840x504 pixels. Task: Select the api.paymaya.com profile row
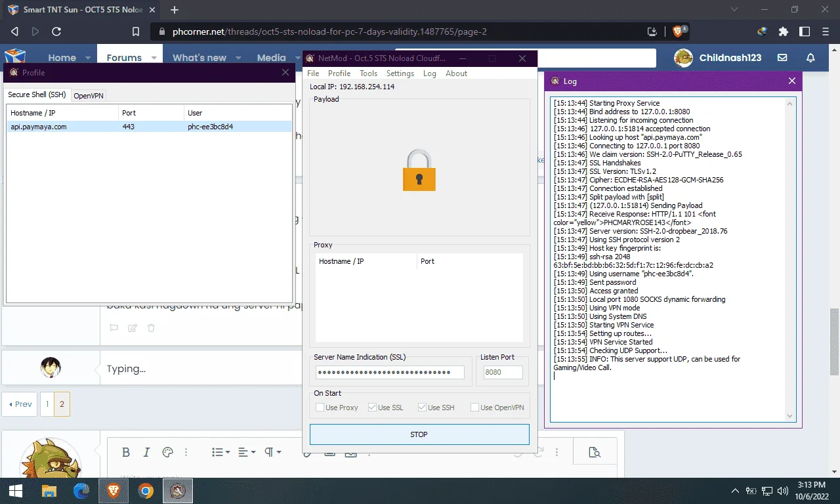pos(149,127)
